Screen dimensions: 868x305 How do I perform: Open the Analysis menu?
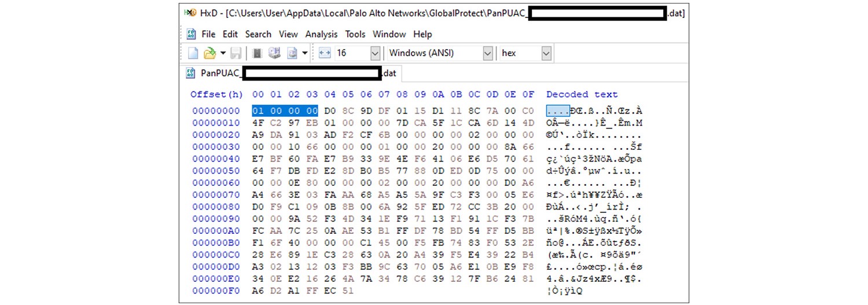[x=321, y=34]
